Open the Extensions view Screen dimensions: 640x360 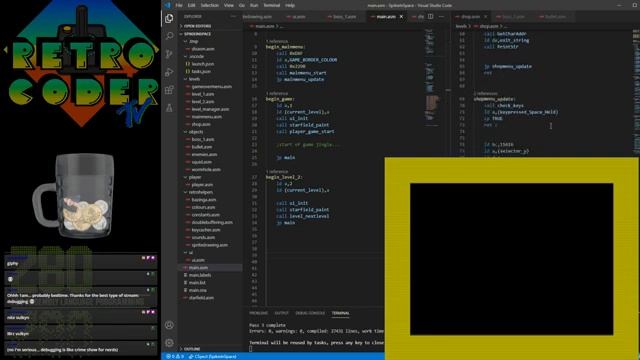(169, 90)
